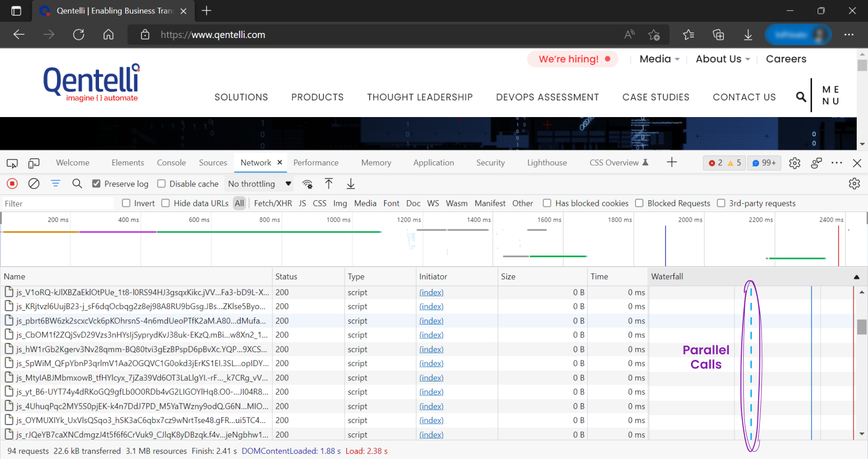Open browser Settings and more ellipsis
This screenshot has width=868, height=459.
pos(849,34)
